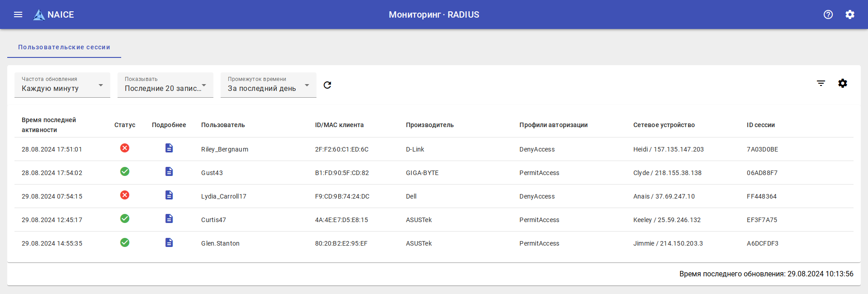Select the Пользовательские сессии tab
Image resolution: width=868 pixels, height=294 pixels.
coord(64,47)
